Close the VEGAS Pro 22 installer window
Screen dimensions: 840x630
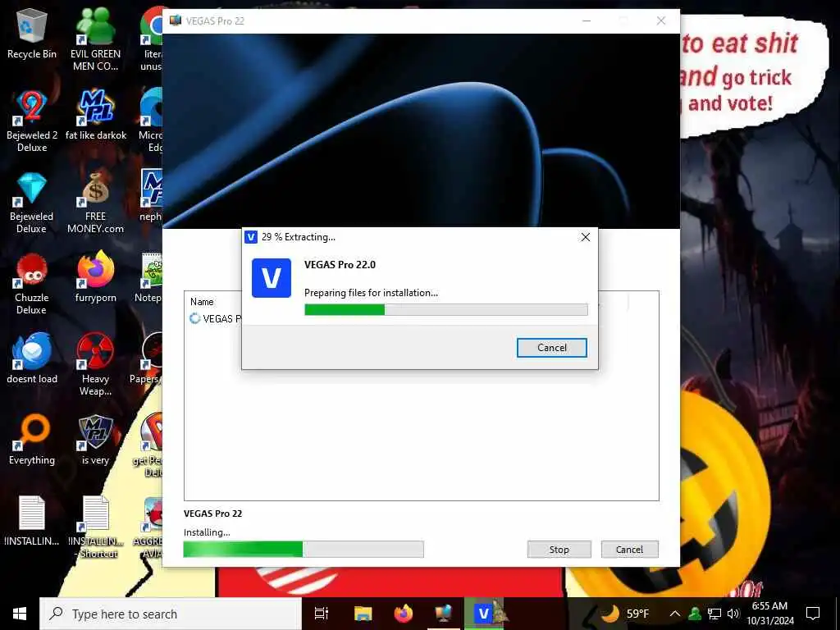click(661, 21)
